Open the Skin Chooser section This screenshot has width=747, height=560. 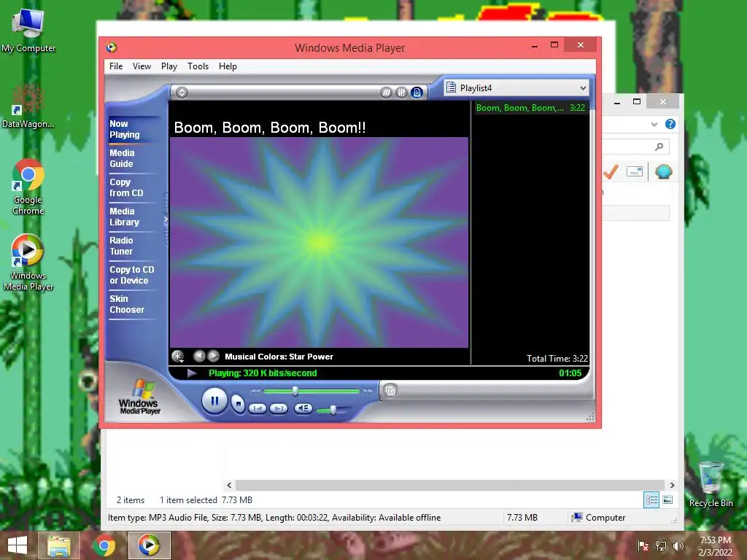[x=127, y=304]
